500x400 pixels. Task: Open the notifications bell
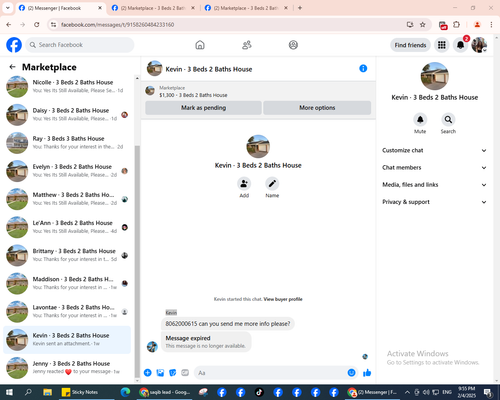tap(460, 45)
